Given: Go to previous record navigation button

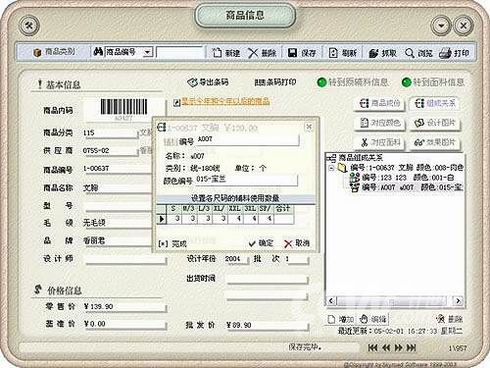Looking at the screenshot, I should tap(386, 348).
